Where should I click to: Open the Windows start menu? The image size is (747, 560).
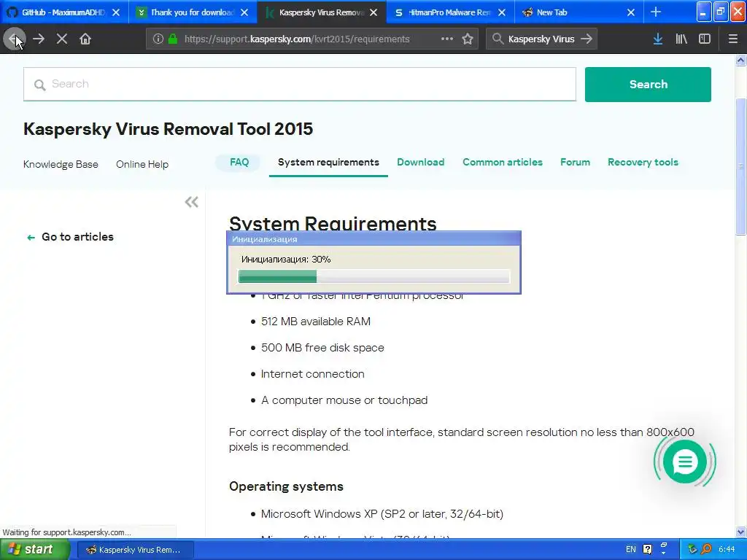pos(34,550)
